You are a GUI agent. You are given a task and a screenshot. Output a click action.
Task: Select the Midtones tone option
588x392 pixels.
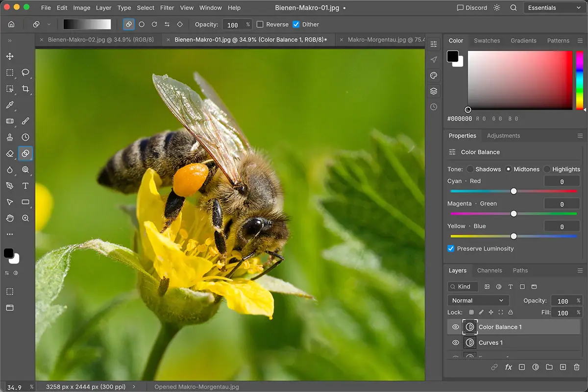point(509,169)
